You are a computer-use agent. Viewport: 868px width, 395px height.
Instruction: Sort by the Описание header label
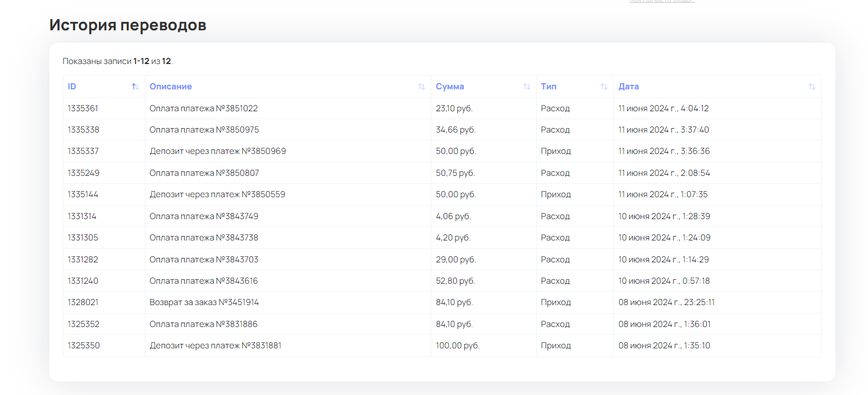171,87
